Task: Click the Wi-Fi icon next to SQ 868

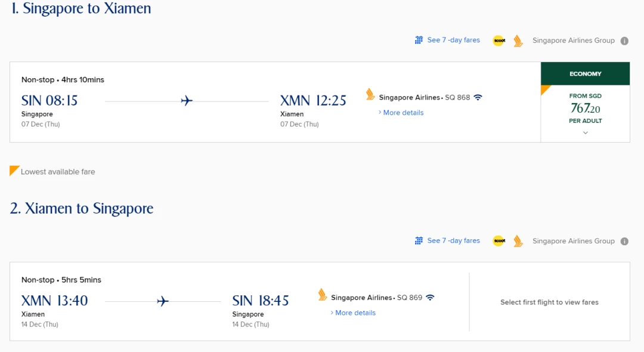Action: 478,97
